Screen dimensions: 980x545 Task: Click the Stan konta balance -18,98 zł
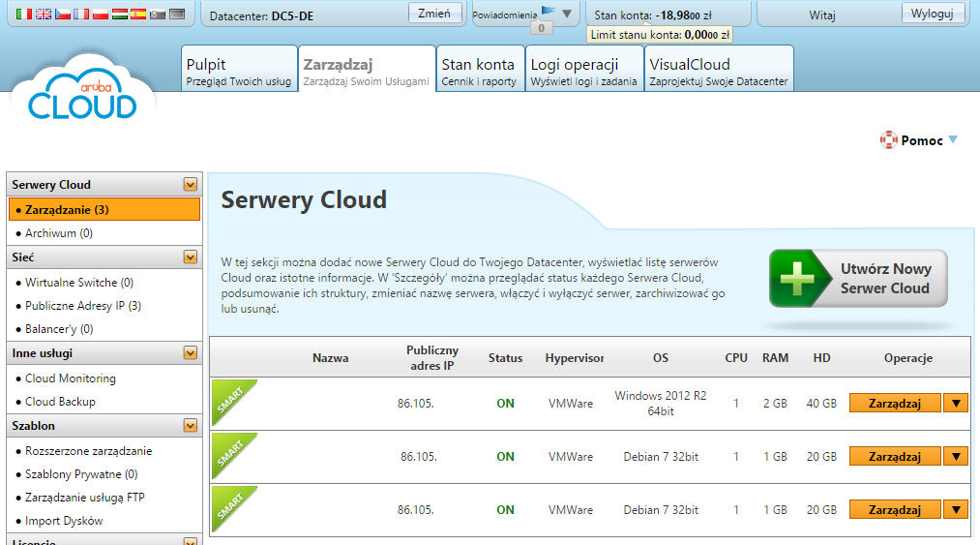(652, 15)
